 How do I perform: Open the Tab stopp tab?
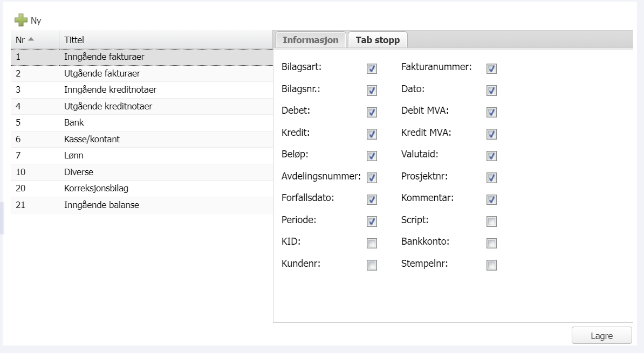[x=378, y=40]
